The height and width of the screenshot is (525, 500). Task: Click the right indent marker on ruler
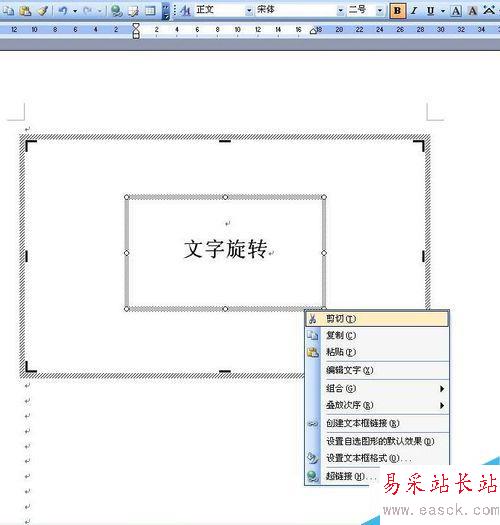[x=313, y=31]
